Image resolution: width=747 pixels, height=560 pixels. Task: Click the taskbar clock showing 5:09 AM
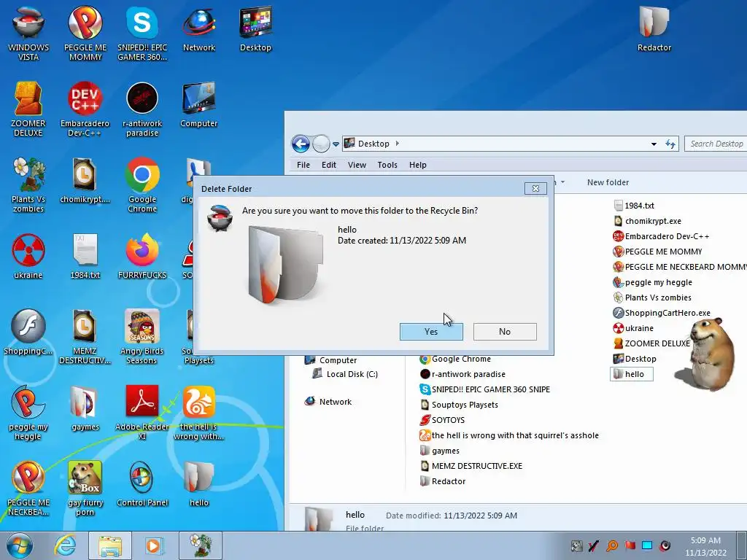tap(705, 546)
